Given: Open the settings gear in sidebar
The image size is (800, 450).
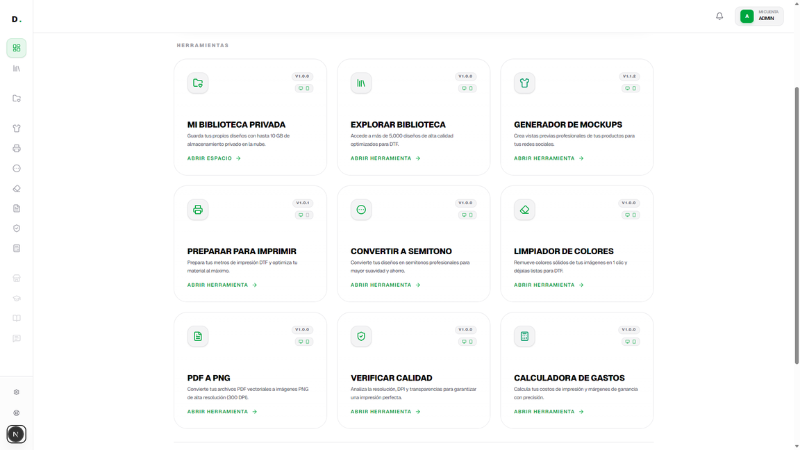Looking at the screenshot, I should (16, 392).
